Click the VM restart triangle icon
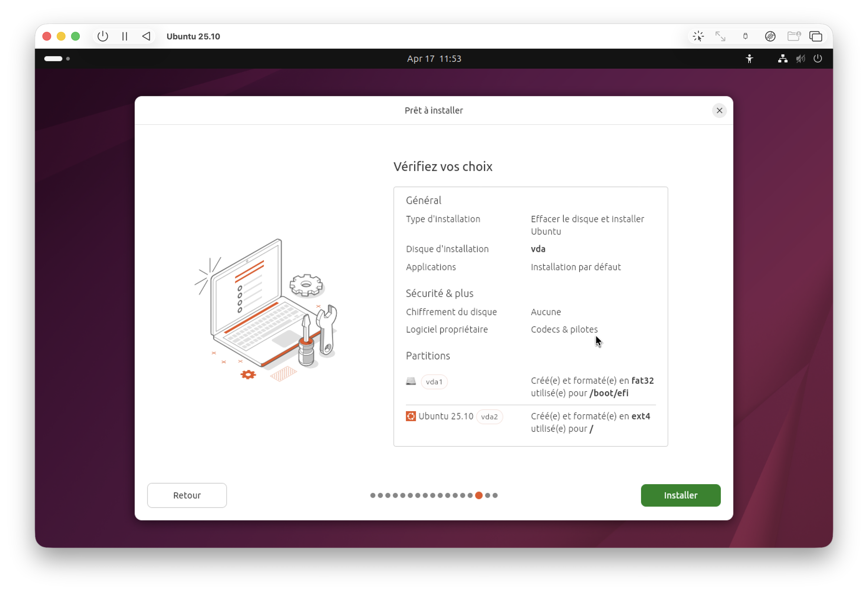 tap(146, 36)
